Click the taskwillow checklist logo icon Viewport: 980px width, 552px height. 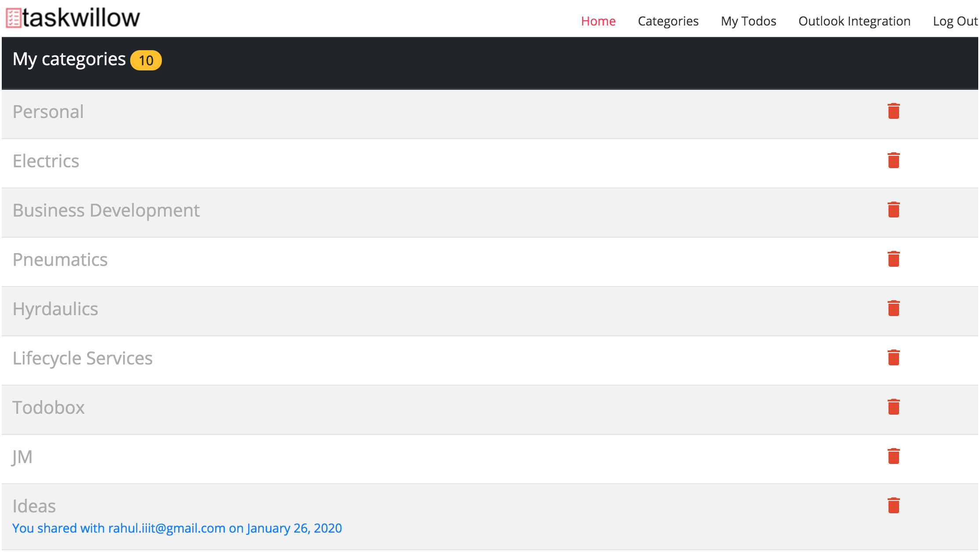[13, 18]
